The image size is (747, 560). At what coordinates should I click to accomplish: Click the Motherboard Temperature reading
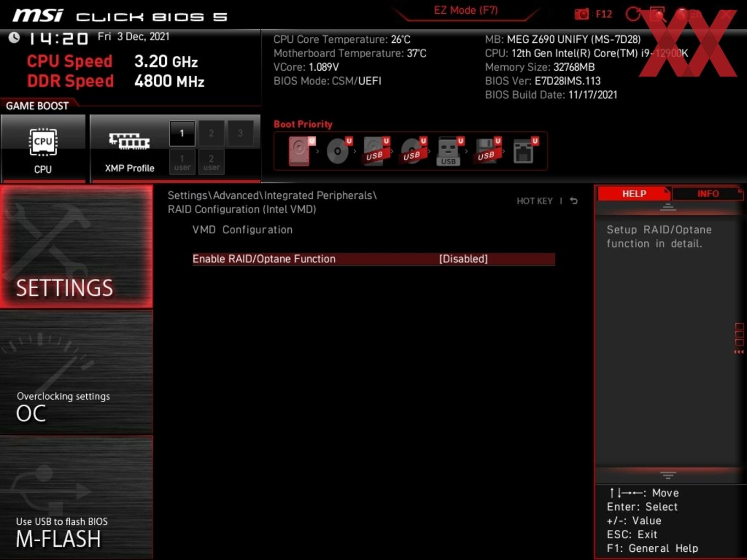(x=350, y=53)
